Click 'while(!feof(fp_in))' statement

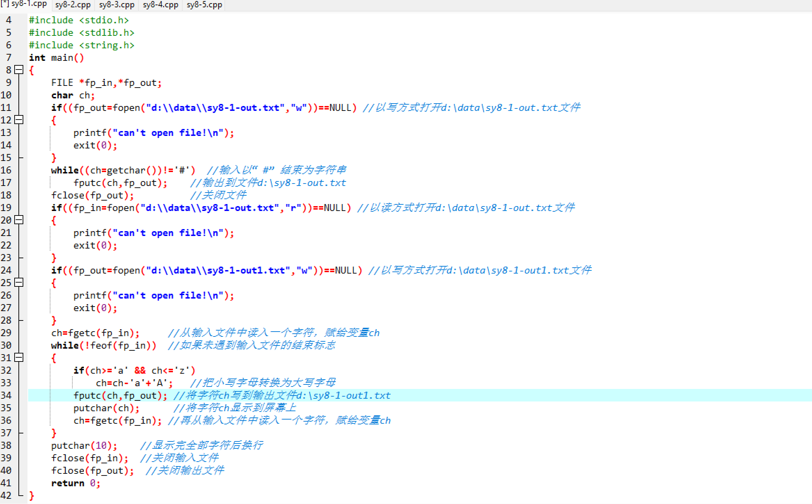(x=104, y=346)
